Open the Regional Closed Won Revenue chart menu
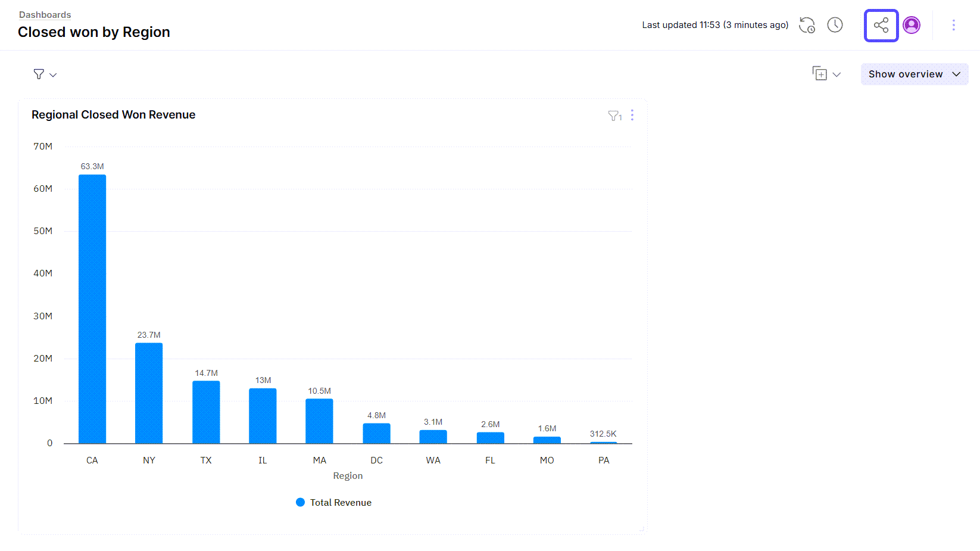Screen dimensions: 980x551 (x=632, y=115)
